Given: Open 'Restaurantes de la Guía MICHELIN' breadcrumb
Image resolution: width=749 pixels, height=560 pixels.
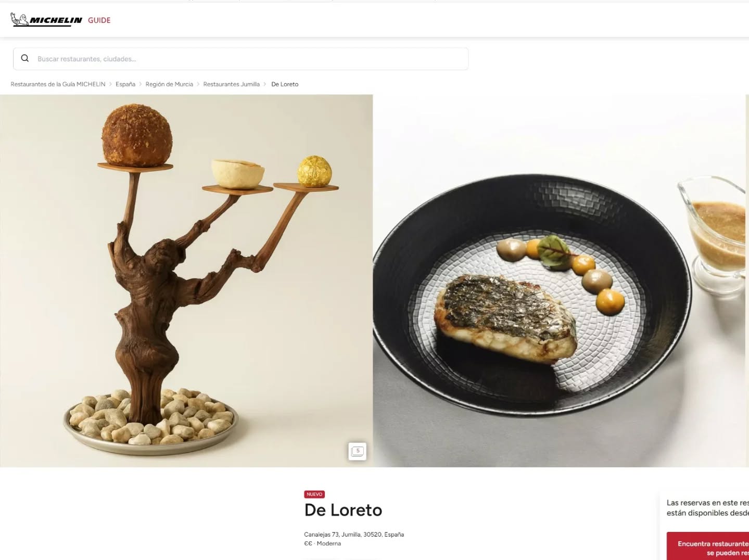Looking at the screenshot, I should pyautogui.click(x=58, y=84).
